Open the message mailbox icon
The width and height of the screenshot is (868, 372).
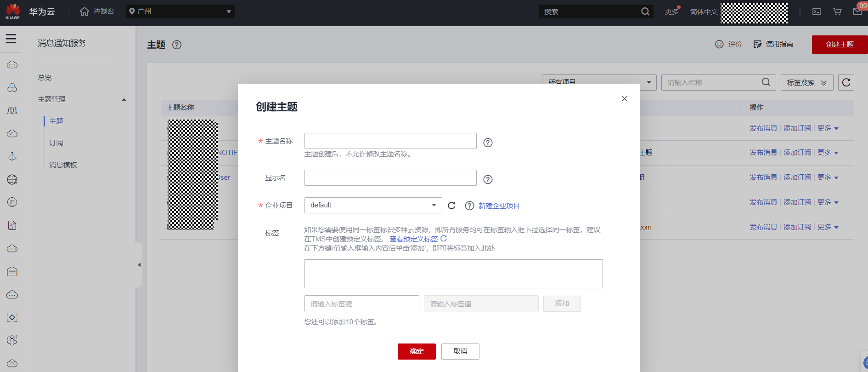coord(858,11)
